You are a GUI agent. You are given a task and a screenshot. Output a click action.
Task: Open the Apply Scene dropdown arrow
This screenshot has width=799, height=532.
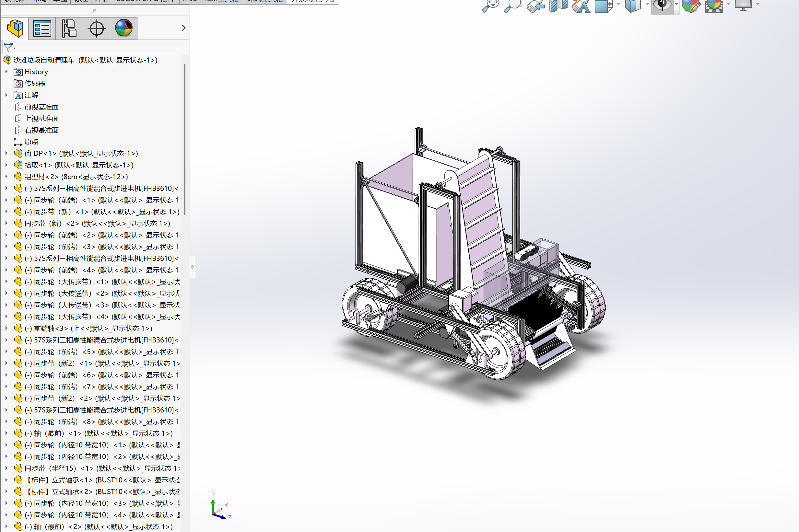(728, 4)
